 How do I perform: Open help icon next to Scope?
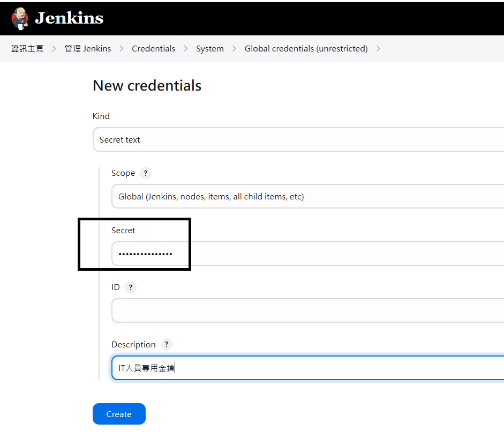[146, 173]
